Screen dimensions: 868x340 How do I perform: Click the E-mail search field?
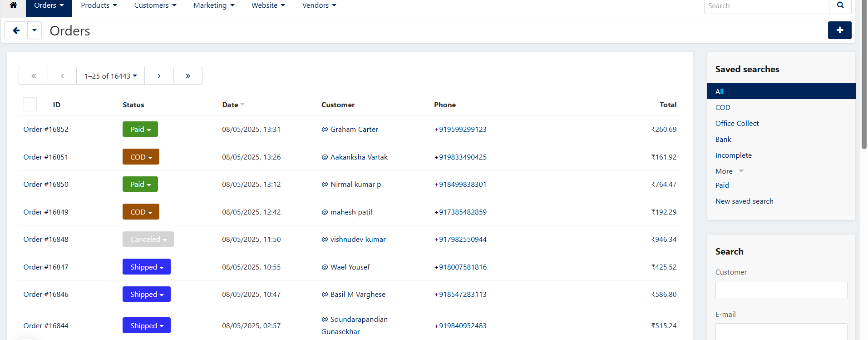781,332
